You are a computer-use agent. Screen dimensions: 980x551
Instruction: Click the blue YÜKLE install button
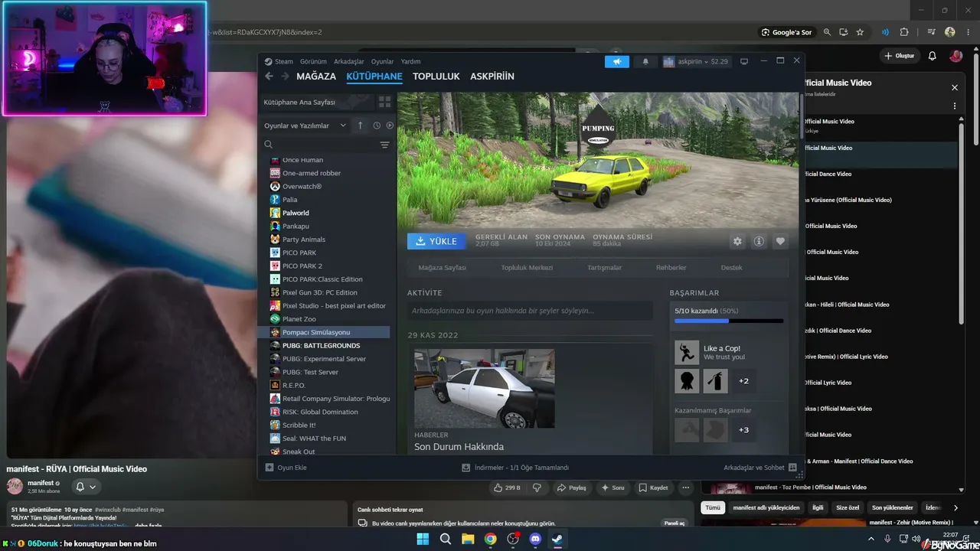(436, 241)
